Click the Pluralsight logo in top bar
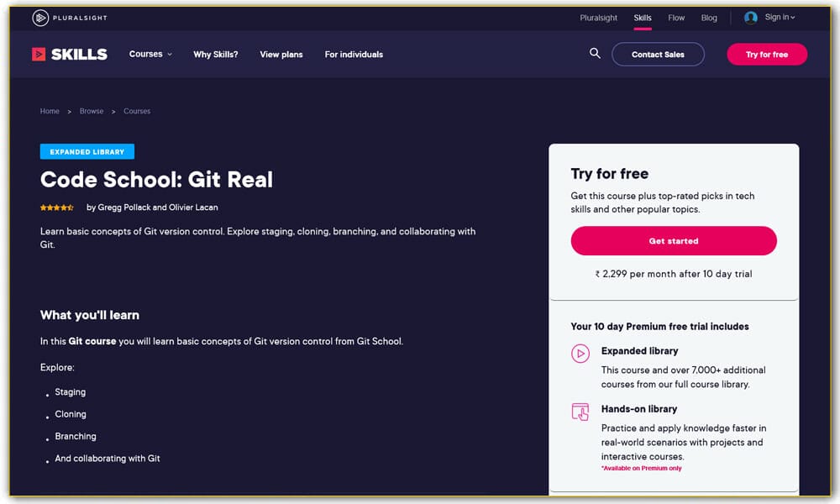 (x=70, y=18)
